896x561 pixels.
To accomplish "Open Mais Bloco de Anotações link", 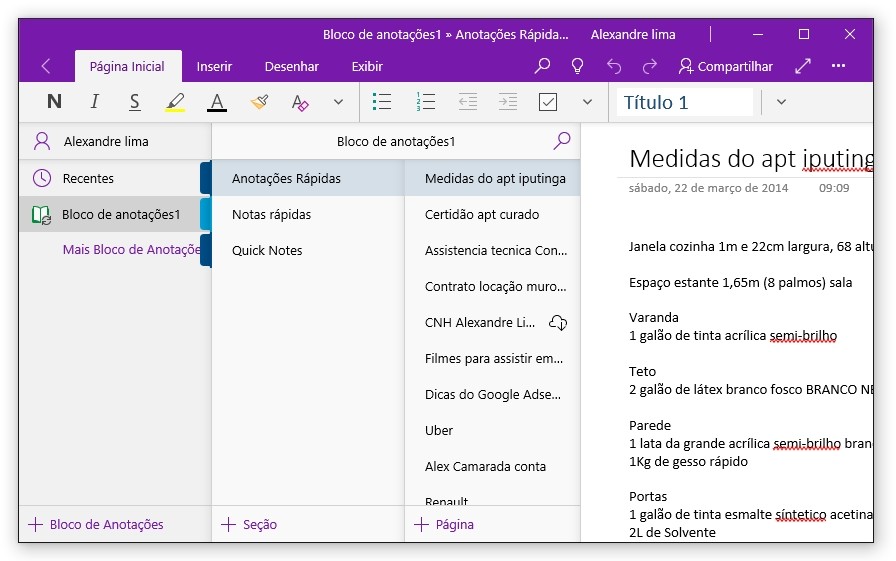I will tap(131, 250).
